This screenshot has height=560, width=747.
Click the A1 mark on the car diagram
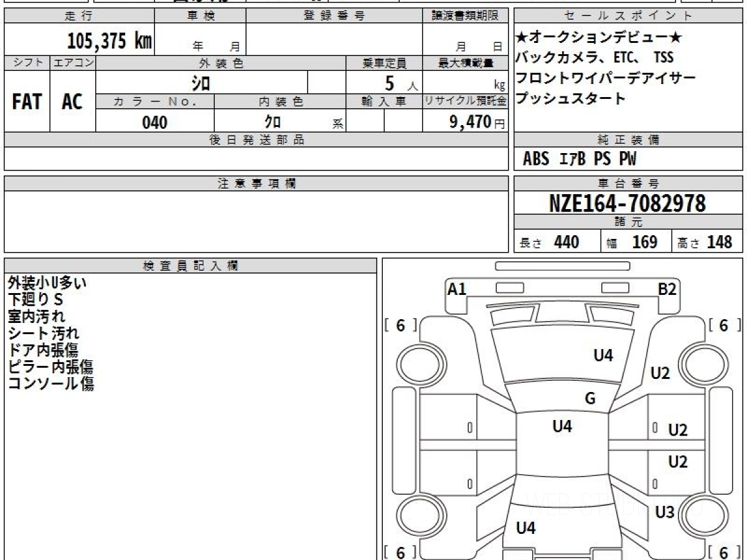(x=457, y=289)
